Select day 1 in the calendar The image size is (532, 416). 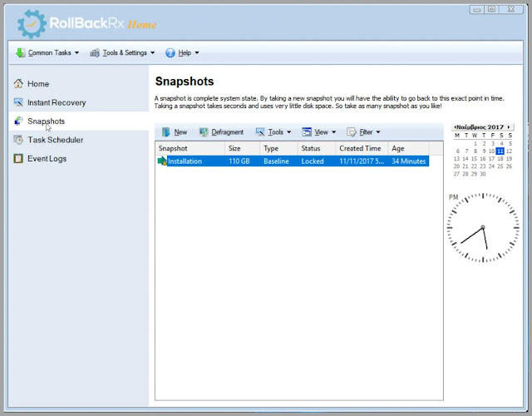click(x=475, y=143)
